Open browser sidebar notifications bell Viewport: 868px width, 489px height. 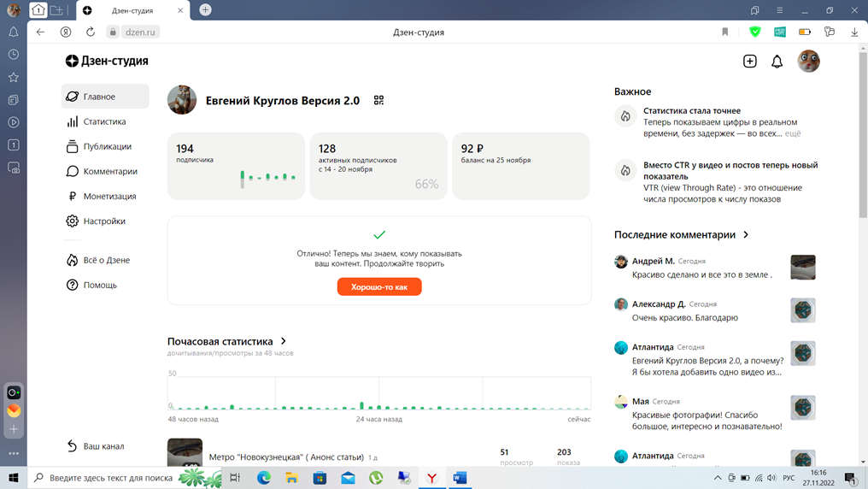point(14,32)
